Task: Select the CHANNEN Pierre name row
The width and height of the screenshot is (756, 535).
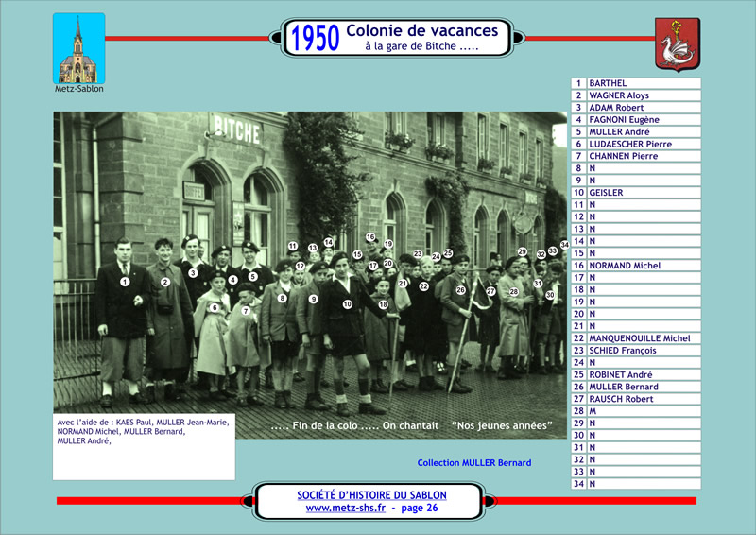Action: tap(644, 156)
